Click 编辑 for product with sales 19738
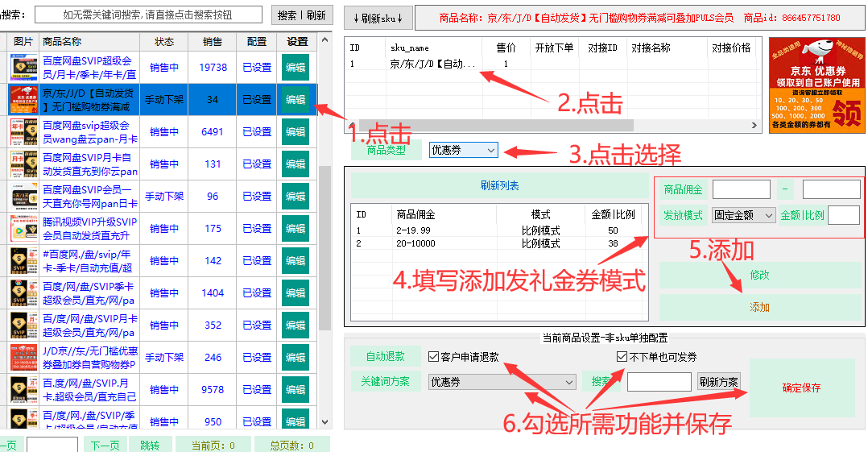 click(295, 68)
